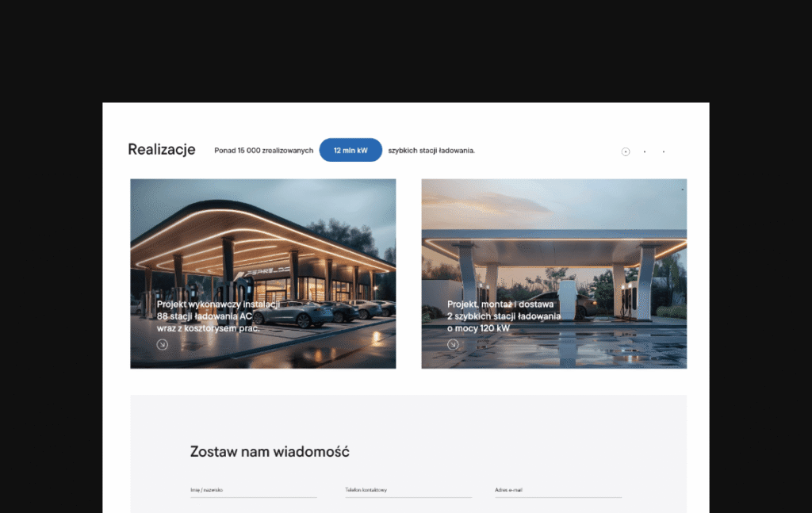
Task: Jump to the third carousel dot
Action: click(664, 151)
